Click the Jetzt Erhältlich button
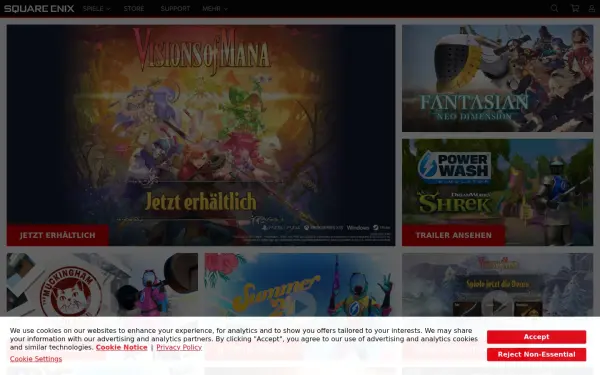600x375 pixels. coord(58,235)
